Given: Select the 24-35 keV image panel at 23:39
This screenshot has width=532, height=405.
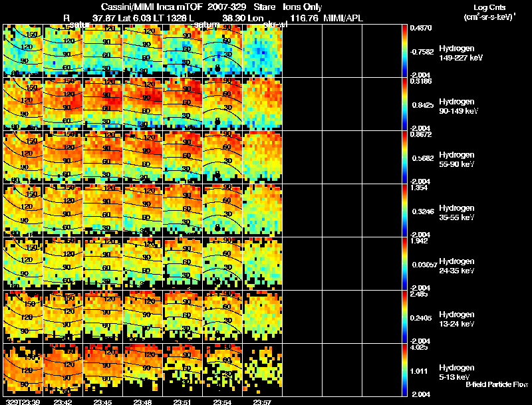Looking at the screenshot, I should (23, 264).
